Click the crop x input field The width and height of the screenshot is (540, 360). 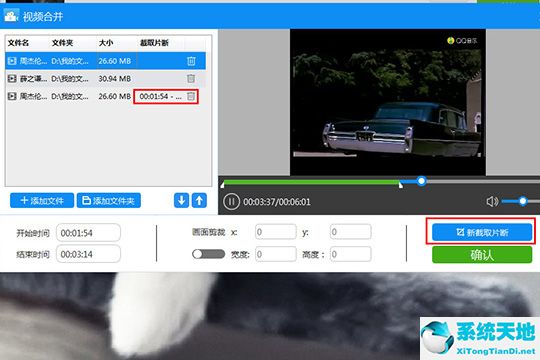point(276,232)
